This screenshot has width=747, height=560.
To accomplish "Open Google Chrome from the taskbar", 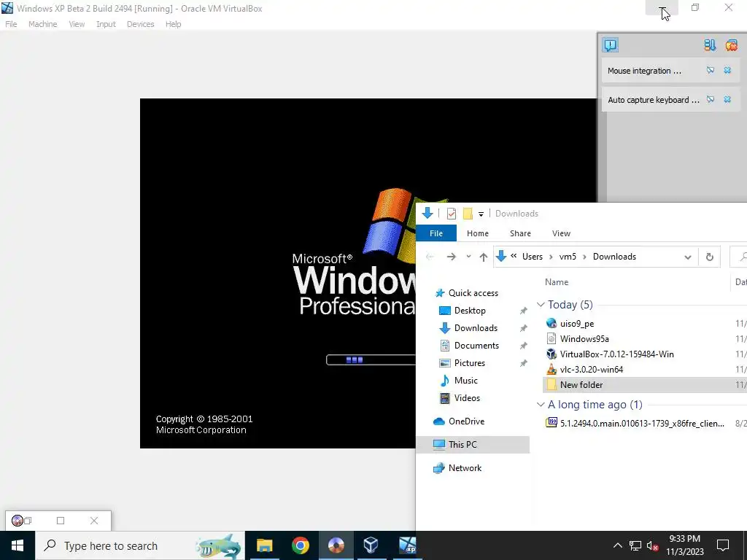I will click(x=300, y=545).
